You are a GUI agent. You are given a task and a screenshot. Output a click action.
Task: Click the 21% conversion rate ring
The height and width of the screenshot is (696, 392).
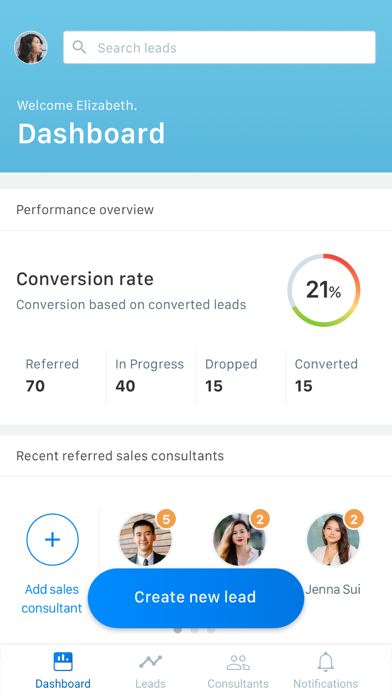[324, 290]
